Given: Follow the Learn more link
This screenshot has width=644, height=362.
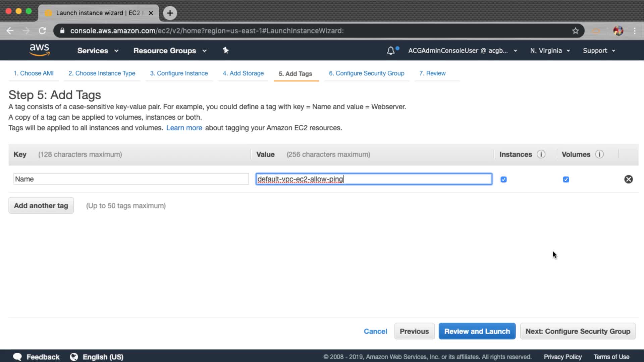Looking at the screenshot, I should point(184,128).
